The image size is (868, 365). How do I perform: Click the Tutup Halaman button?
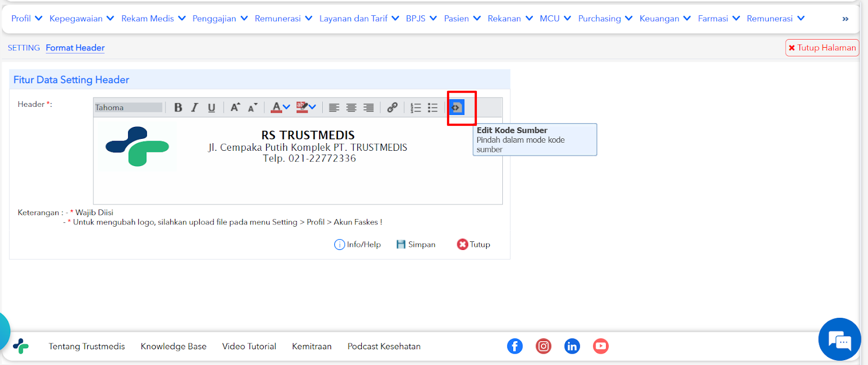822,48
